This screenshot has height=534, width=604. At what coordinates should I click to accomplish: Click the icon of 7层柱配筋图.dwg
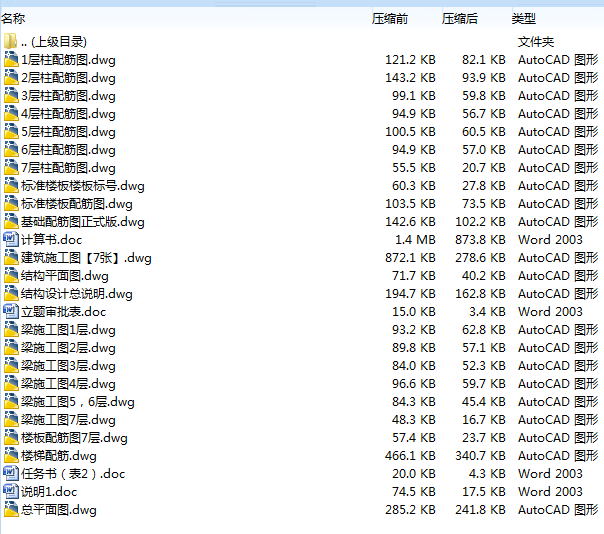(11, 168)
